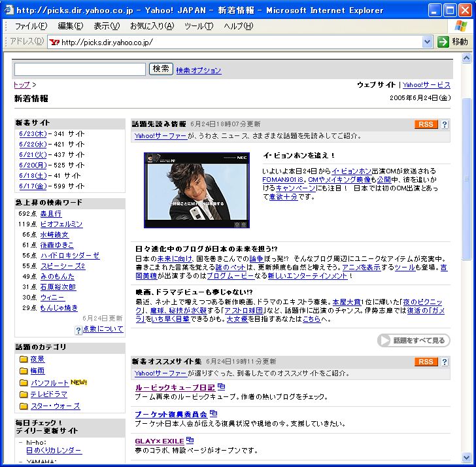Image resolution: width=476 pixels, height=467 pixels.
Task: Open the 検索オプション link
Action: click(x=199, y=71)
